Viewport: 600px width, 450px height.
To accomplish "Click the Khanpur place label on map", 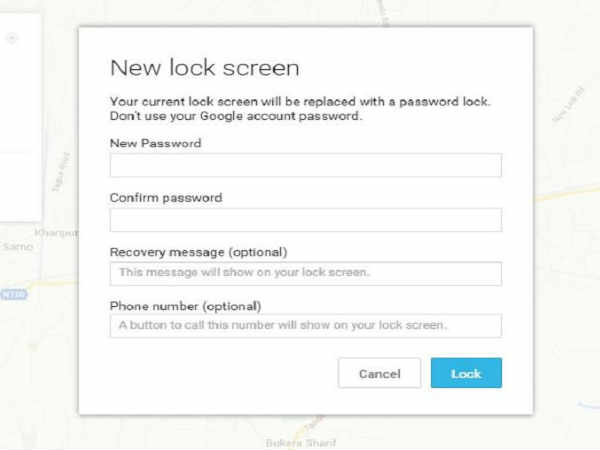I will tap(56, 233).
